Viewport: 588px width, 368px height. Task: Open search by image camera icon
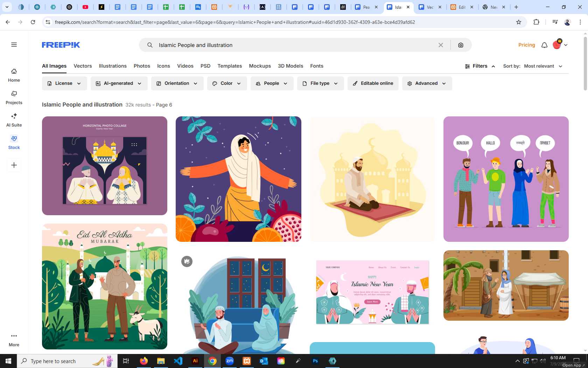tap(461, 45)
